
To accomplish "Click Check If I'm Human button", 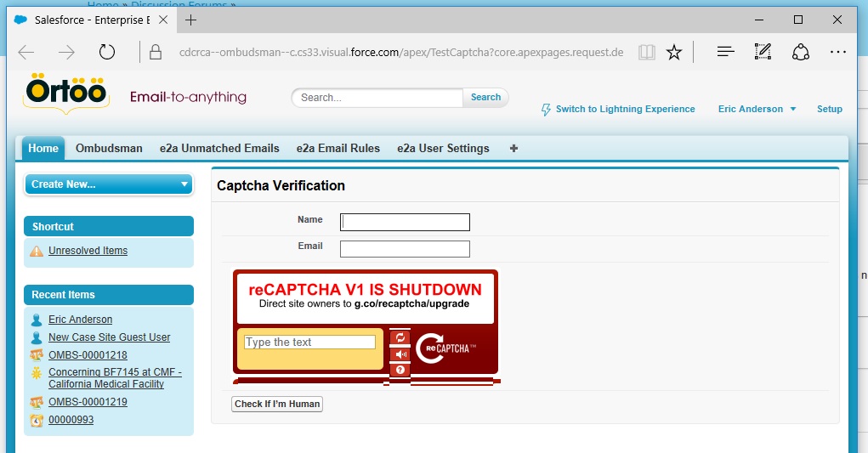I will (277, 404).
